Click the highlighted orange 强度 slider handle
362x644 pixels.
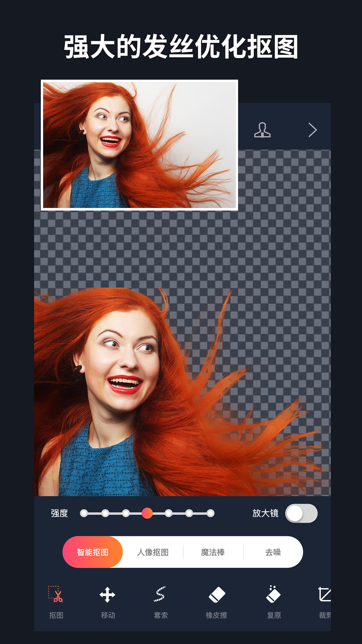click(147, 513)
